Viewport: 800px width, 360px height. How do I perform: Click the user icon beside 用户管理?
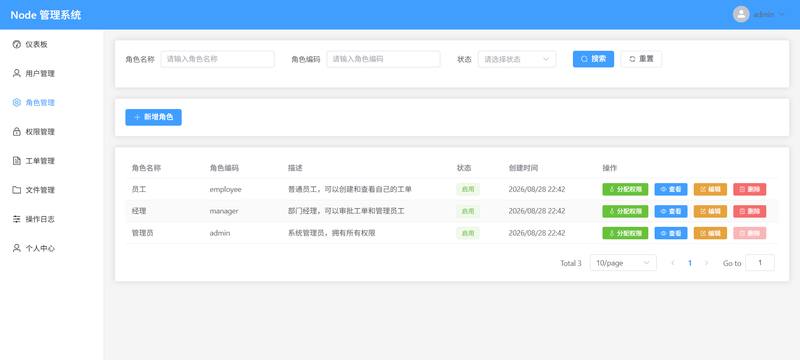(16, 73)
